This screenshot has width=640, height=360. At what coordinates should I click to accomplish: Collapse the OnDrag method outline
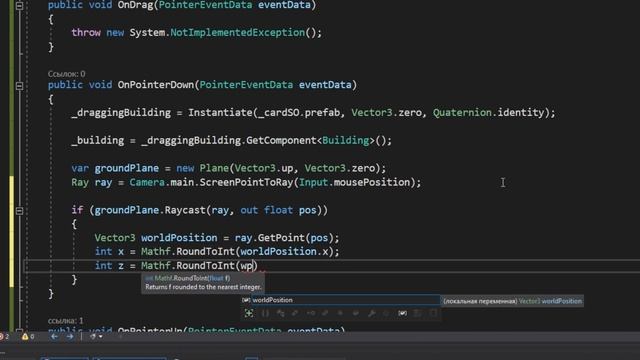pos(19,5)
